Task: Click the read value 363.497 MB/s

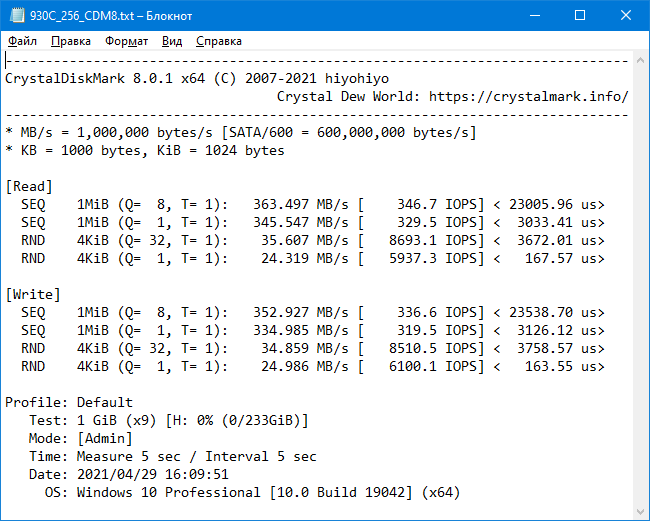Action: click(301, 204)
